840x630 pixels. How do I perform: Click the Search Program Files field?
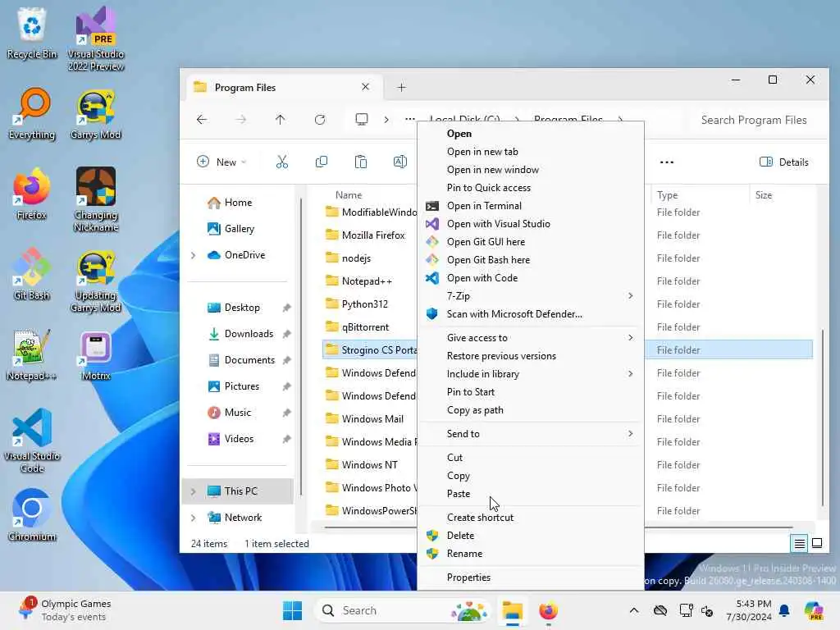[754, 120]
